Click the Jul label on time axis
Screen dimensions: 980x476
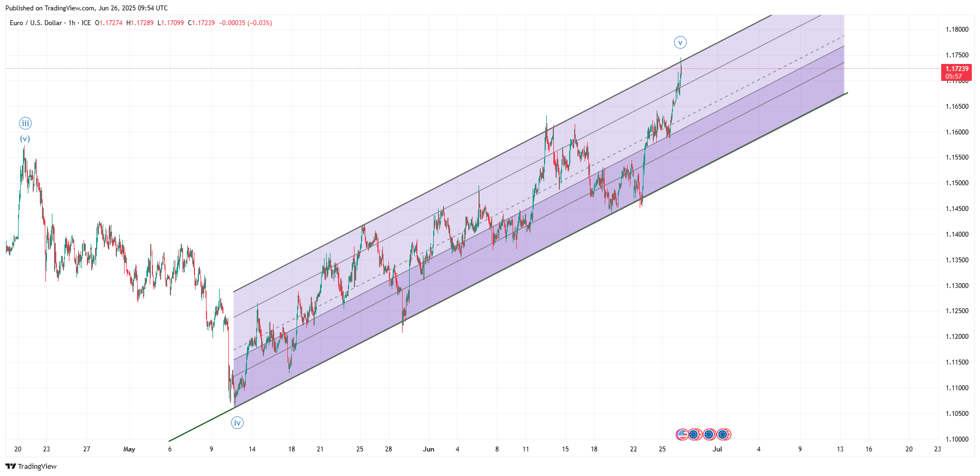pos(717,449)
